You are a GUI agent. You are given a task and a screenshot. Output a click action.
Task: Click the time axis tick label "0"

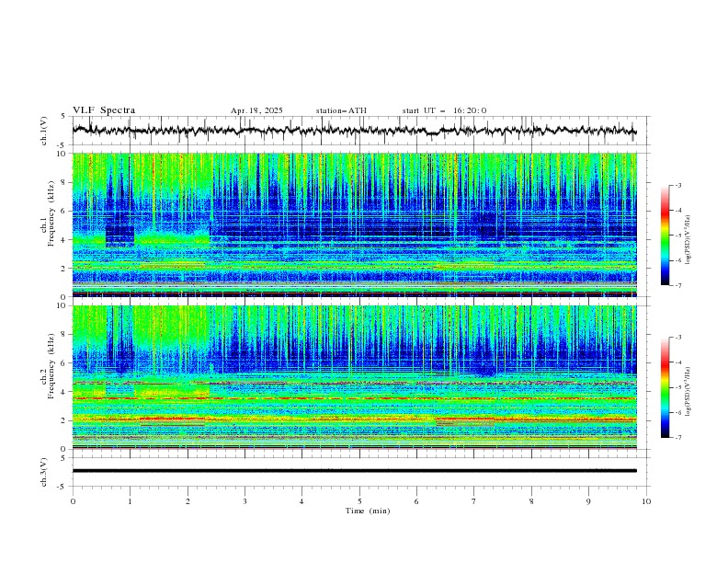point(73,501)
